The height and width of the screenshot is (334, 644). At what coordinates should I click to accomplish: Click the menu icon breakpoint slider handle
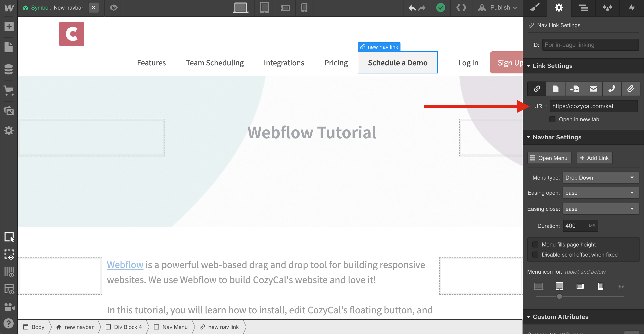coord(559,296)
